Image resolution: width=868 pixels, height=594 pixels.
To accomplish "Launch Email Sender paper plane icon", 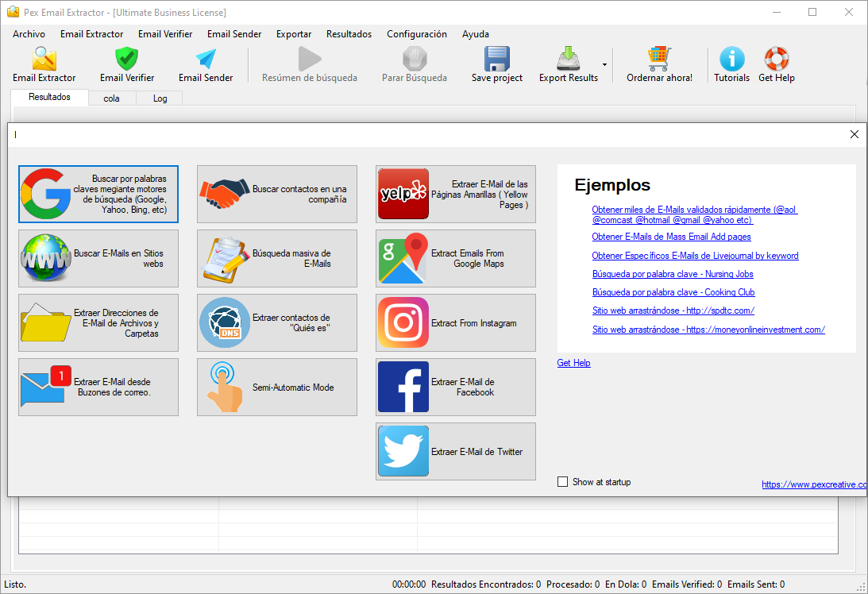I will pos(206,60).
